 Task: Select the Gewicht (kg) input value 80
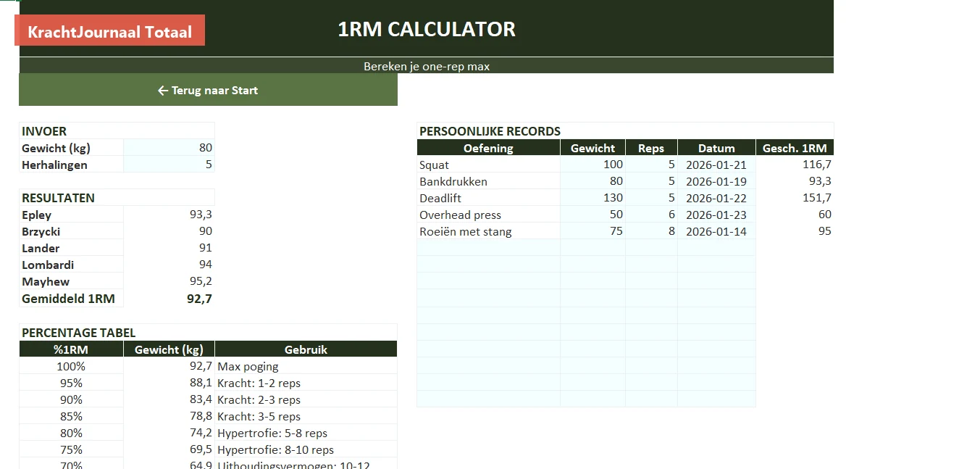(x=169, y=148)
